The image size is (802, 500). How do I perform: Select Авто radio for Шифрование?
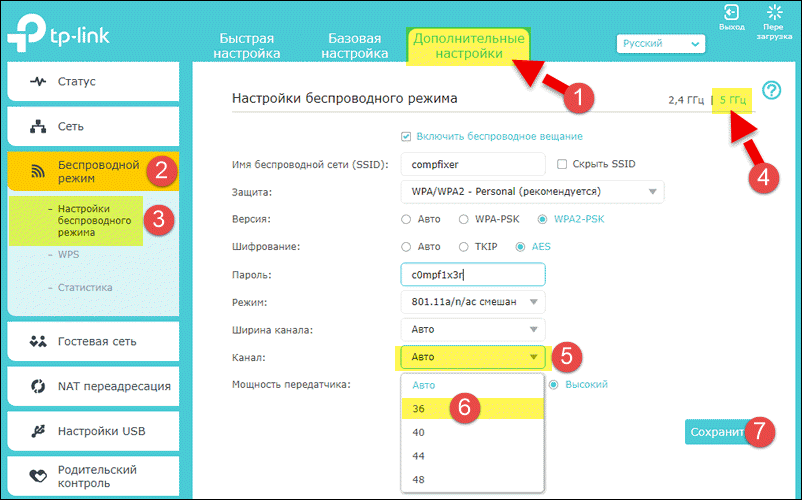pyautogui.click(x=406, y=247)
